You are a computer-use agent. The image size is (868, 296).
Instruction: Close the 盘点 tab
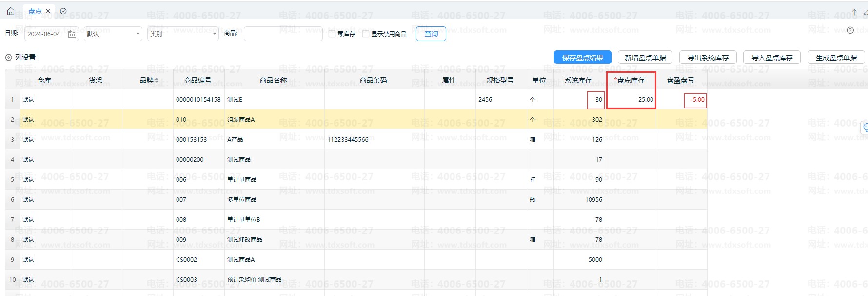tap(48, 11)
